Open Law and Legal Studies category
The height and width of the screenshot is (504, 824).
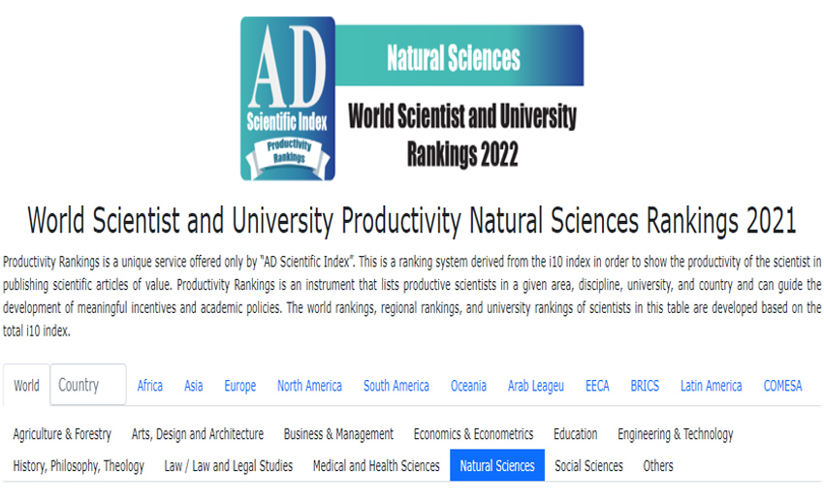(x=229, y=466)
